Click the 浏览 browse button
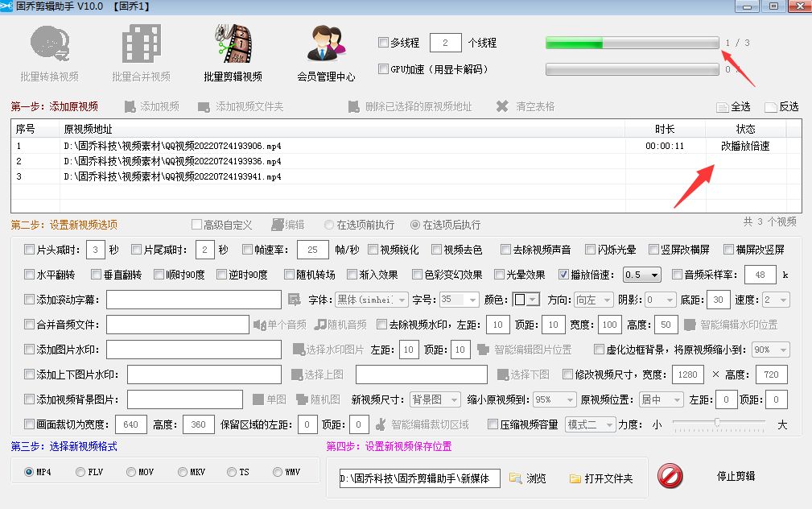Viewport: 812px width, 509px height. pyautogui.click(x=532, y=478)
